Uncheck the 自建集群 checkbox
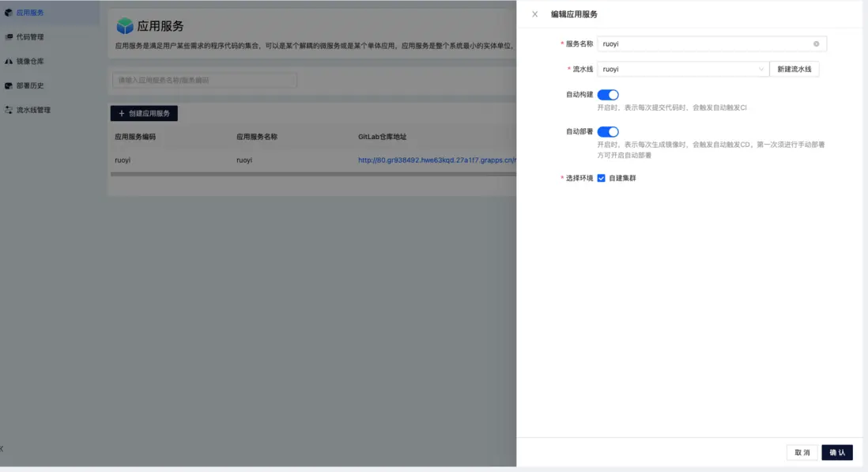This screenshot has width=868, height=472. [x=601, y=178]
